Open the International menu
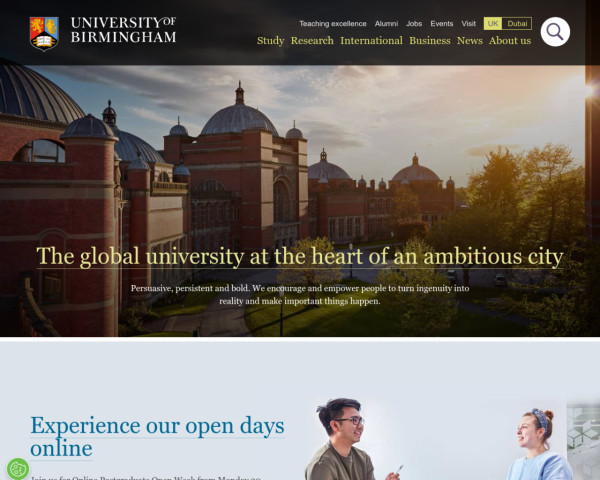This screenshot has height=480, width=600. tap(371, 41)
